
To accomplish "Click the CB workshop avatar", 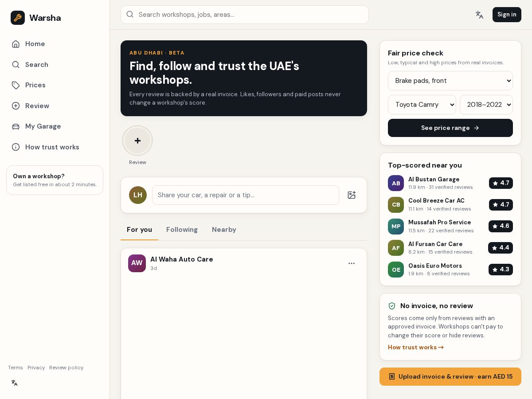I will (x=396, y=205).
